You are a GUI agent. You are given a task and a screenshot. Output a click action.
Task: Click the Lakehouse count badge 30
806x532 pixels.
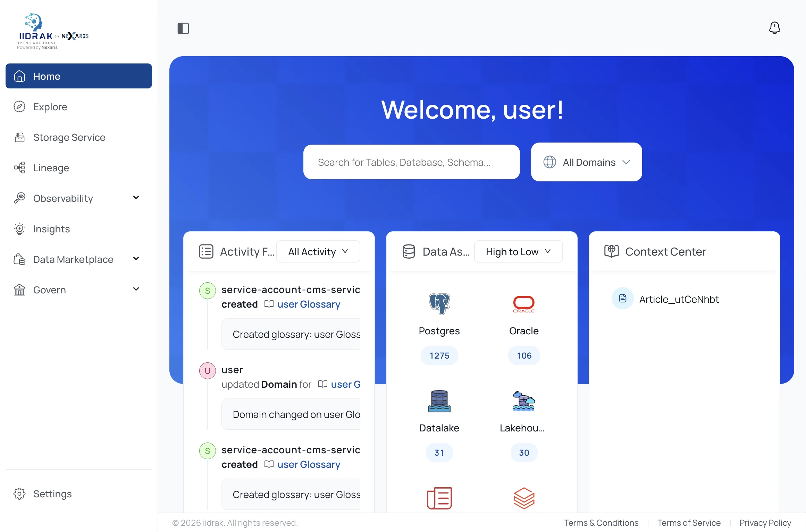point(524,453)
